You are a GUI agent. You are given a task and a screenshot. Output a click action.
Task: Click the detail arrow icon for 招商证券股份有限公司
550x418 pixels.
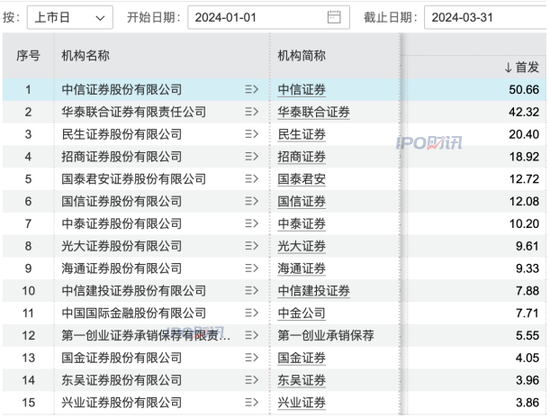click(x=251, y=157)
